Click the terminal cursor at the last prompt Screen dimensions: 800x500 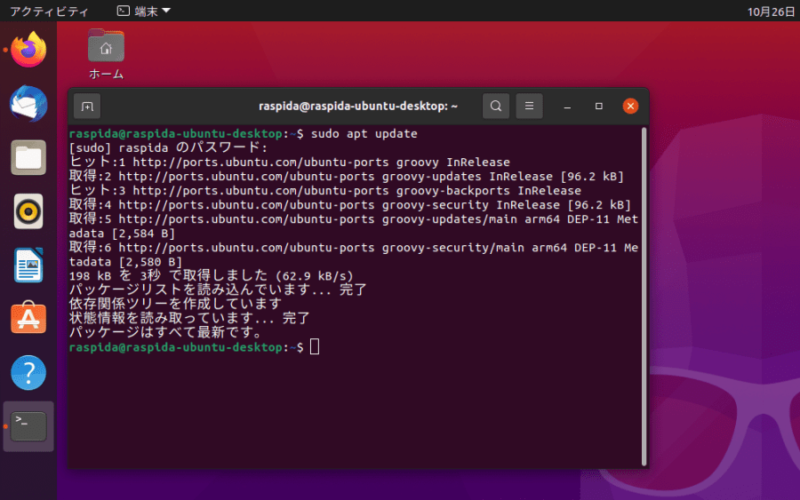pyautogui.click(x=314, y=347)
